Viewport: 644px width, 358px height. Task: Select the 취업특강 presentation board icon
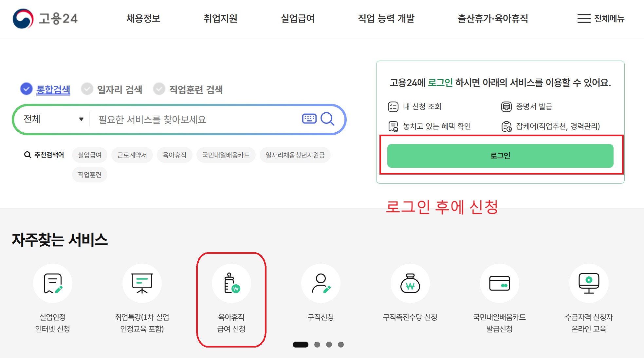point(142,283)
